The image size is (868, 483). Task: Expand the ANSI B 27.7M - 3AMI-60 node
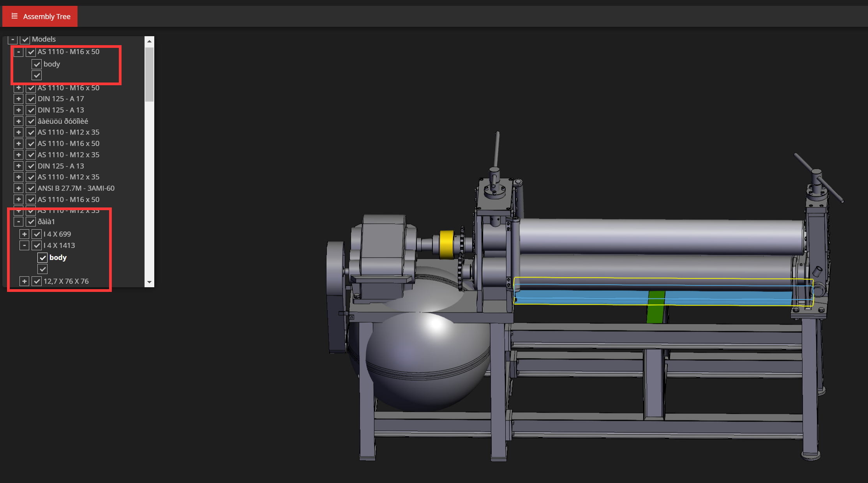pos(18,188)
